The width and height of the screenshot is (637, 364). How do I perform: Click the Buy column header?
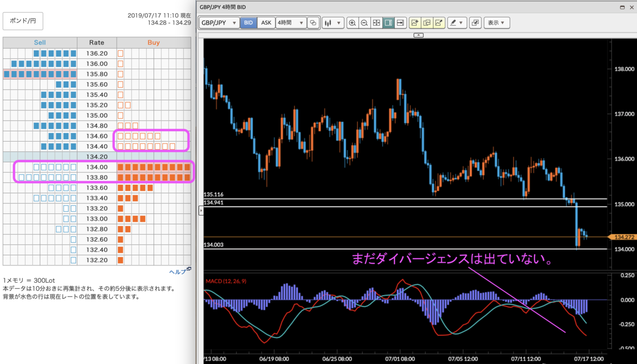tap(153, 42)
